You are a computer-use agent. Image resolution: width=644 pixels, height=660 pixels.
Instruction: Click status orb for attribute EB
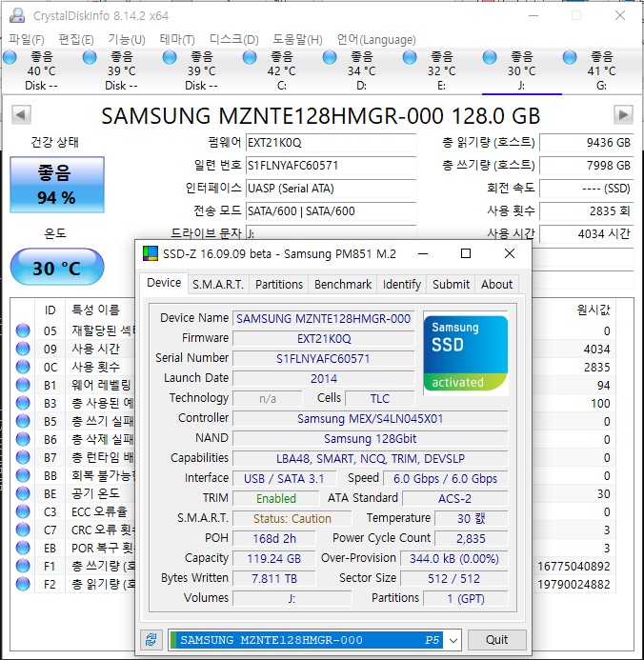click(x=23, y=548)
